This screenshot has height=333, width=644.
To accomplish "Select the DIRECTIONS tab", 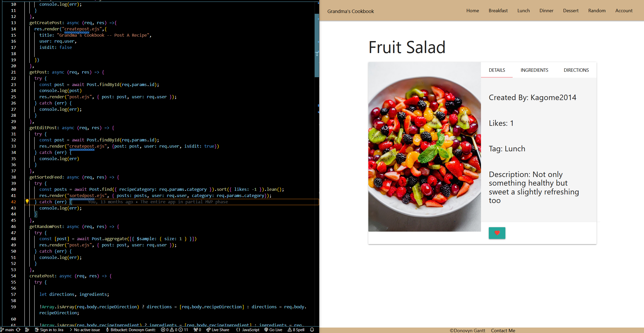I will coord(575,70).
